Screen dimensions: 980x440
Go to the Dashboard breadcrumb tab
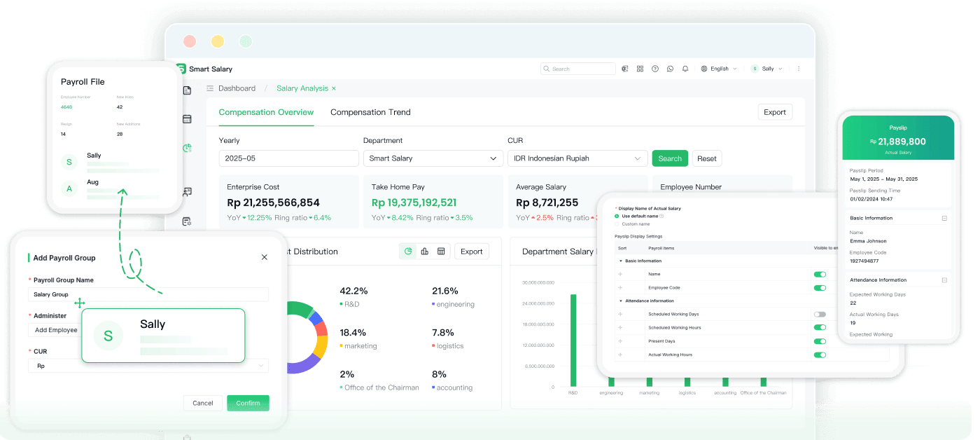pos(237,88)
